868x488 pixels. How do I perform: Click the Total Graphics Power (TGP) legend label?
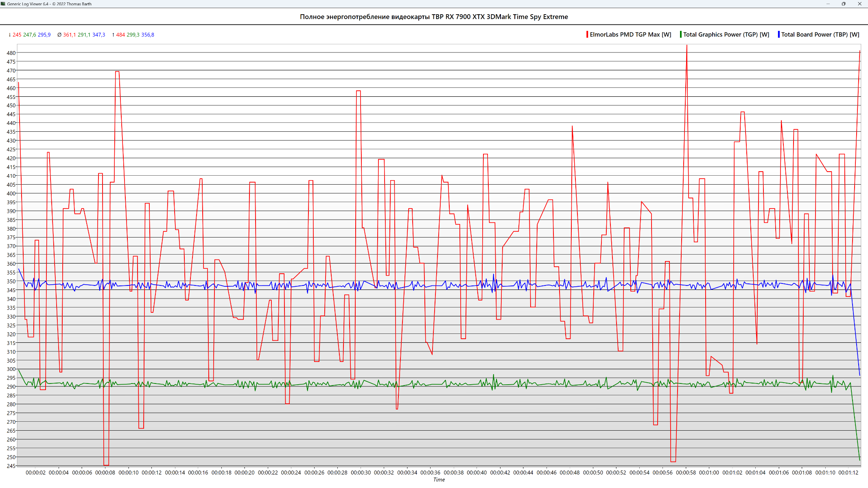(726, 35)
